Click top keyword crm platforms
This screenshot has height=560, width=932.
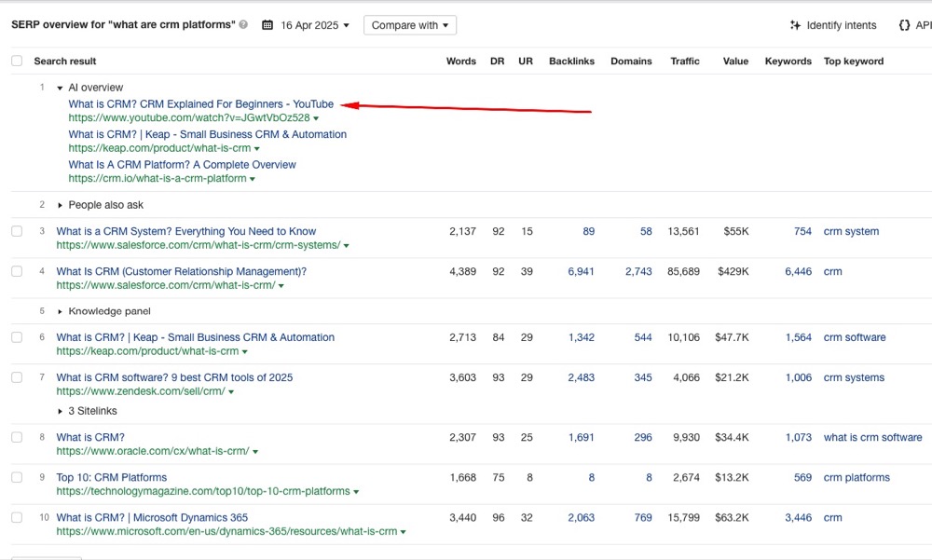pyautogui.click(x=857, y=477)
